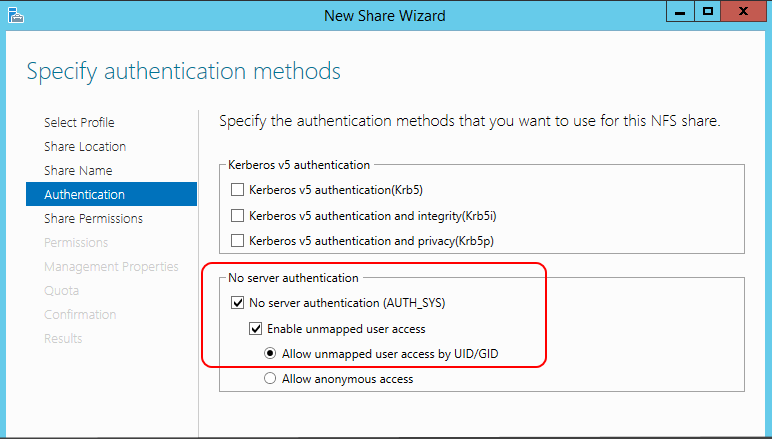This screenshot has height=439, width=772.
Task: Uncheck No server authentication (AUTH_SYS)
Action: 237,303
